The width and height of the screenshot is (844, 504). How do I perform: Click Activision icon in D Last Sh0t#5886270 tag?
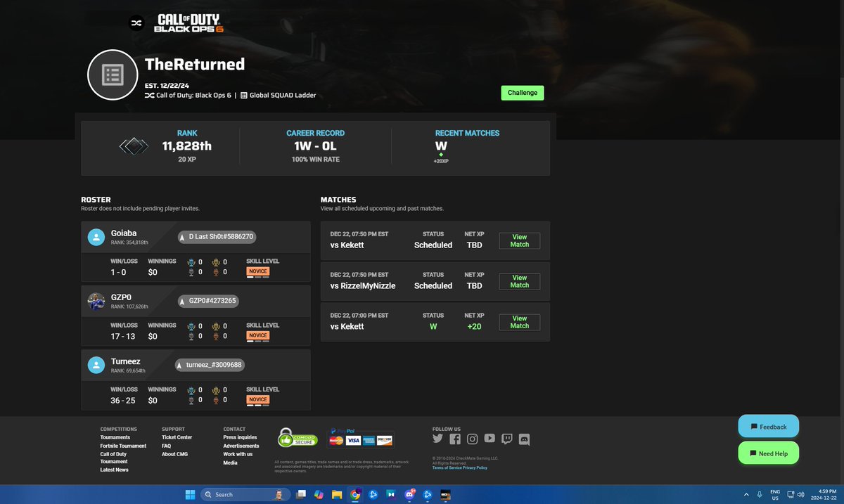pos(183,237)
